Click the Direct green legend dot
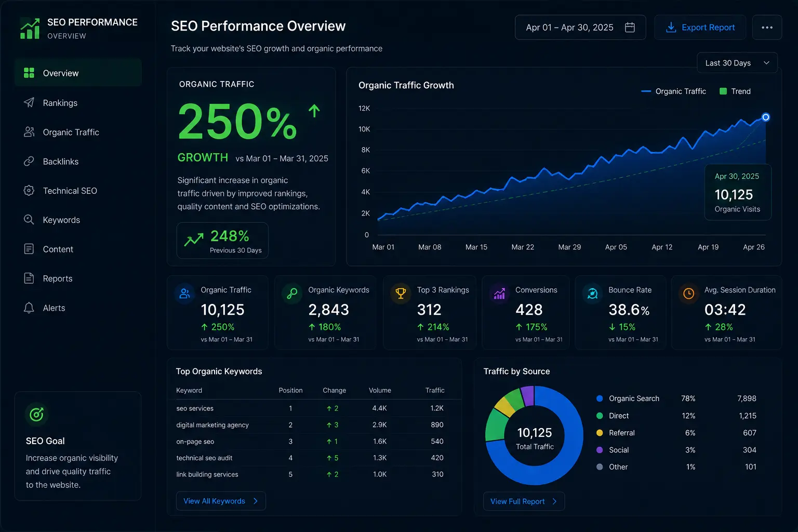Image resolution: width=798 pixels, height=532 pixels. (600, 416)
